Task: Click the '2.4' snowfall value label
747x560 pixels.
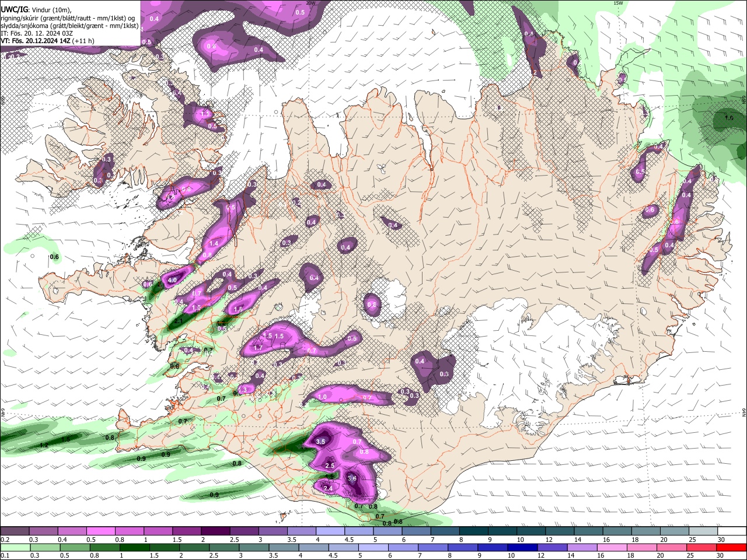Action: click(328, 489)
